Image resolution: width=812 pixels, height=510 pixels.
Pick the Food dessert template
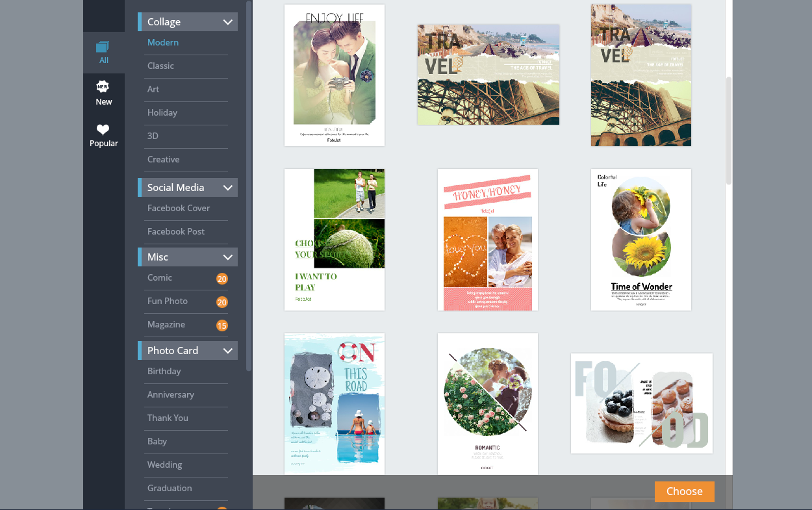click(x=642, y=403)
